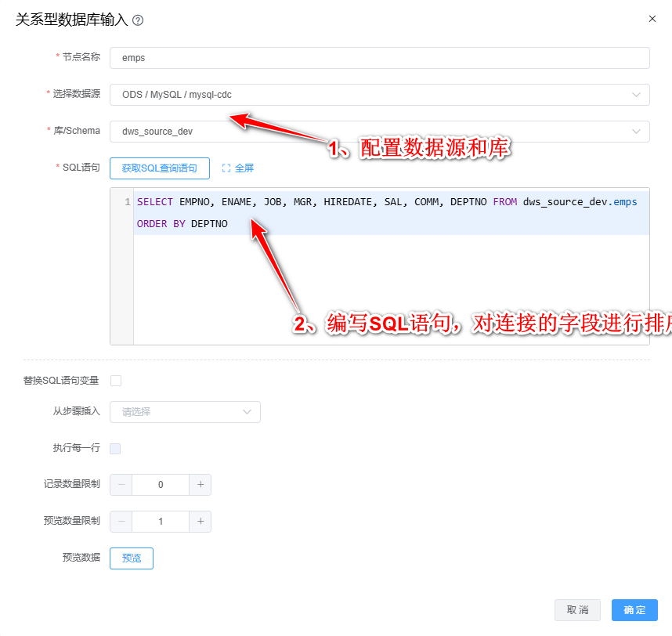Click the fullscreen expand icon for SQL editor
The height and width of the screenshot is (636, 672).
[226, 168]
